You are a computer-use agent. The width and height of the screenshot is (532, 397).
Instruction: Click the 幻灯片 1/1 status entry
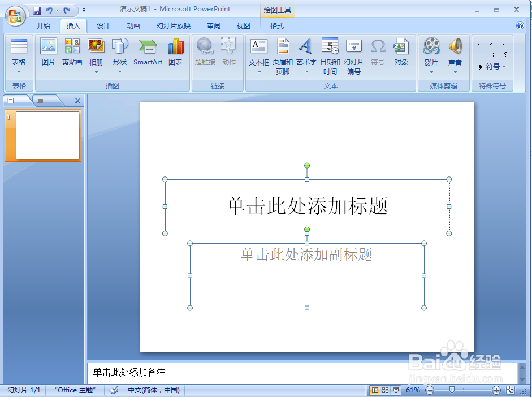[24, 390]
